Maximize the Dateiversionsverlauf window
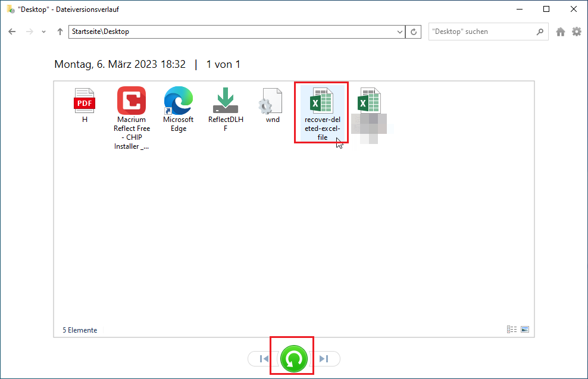Screen dimensions: 588x379 point(546,9)
